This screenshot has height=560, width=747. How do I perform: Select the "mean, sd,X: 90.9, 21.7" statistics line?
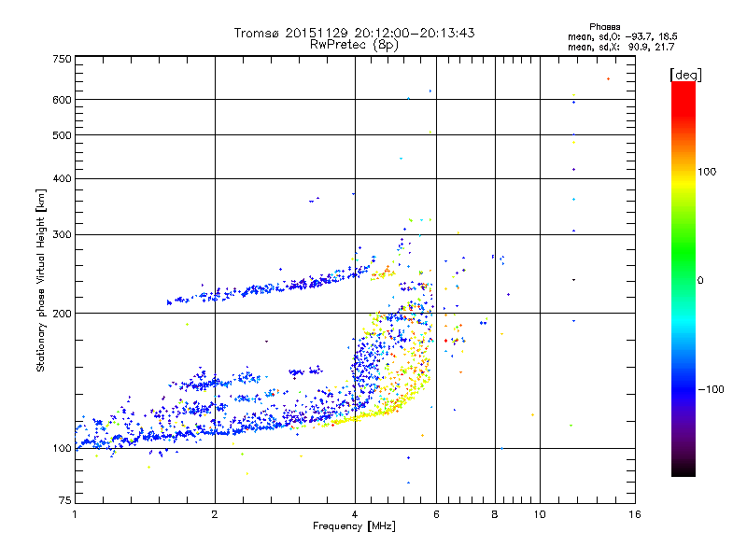point(621,47)
